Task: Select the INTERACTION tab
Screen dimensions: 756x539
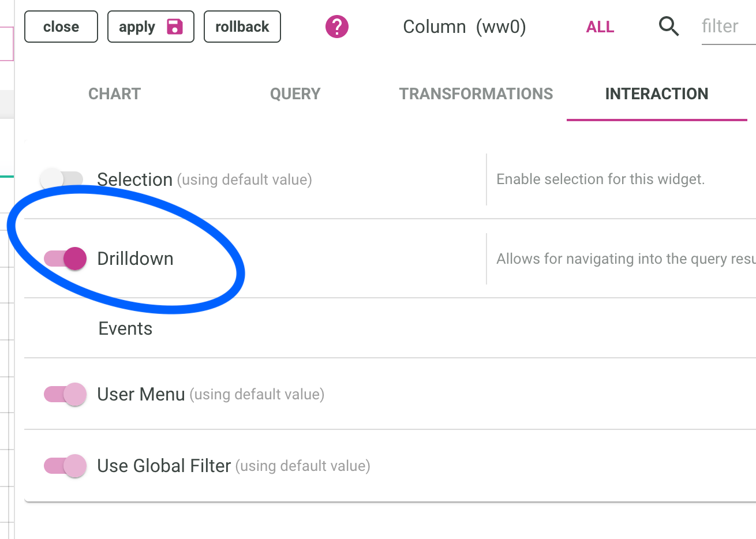Action: [657, 94]
